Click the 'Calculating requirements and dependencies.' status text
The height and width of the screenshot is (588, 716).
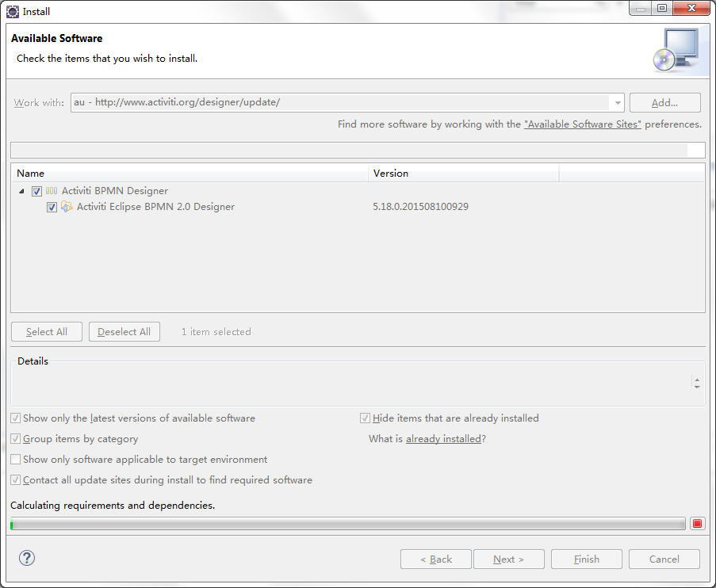click(x=113, y=506)
